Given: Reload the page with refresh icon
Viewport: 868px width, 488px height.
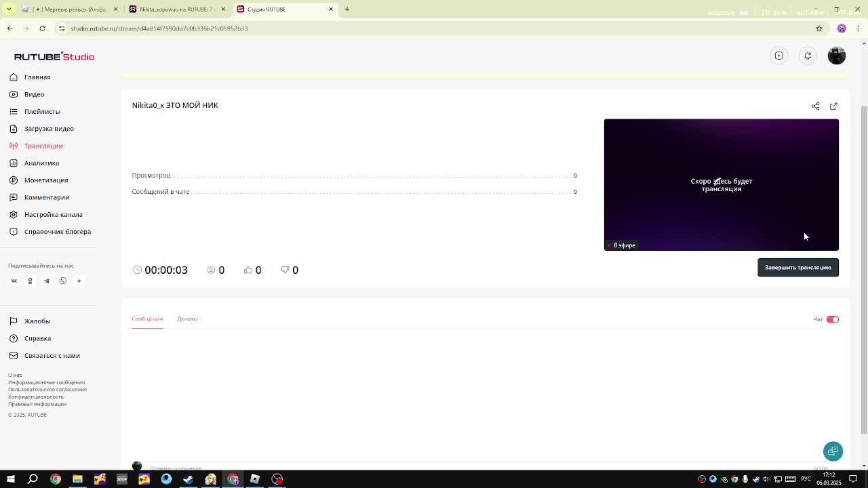Looking at the screenshot, I should coord(42,28).
